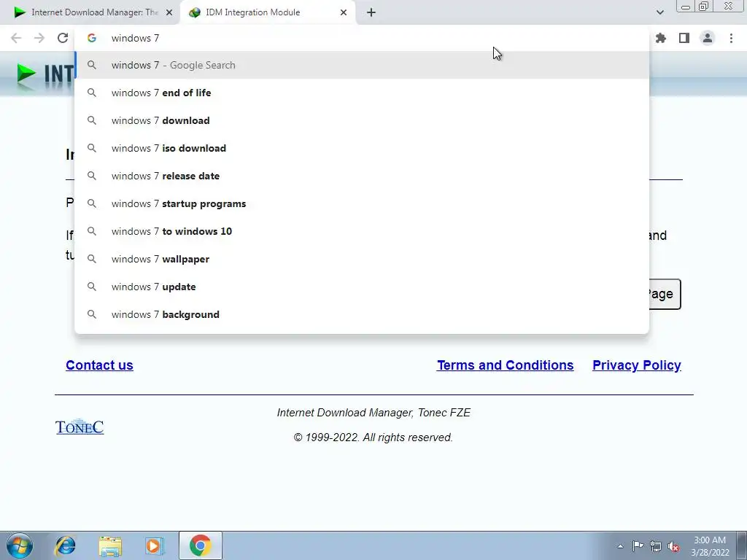747x560 pixels.
Task: Pick 'windows 7 startup programs' suggestion
Action: (362, 203)
